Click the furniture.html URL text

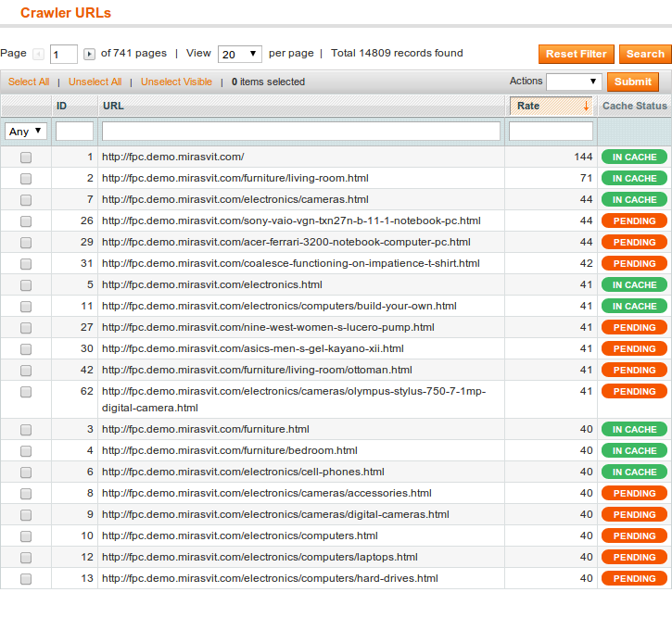coord(205,429)
